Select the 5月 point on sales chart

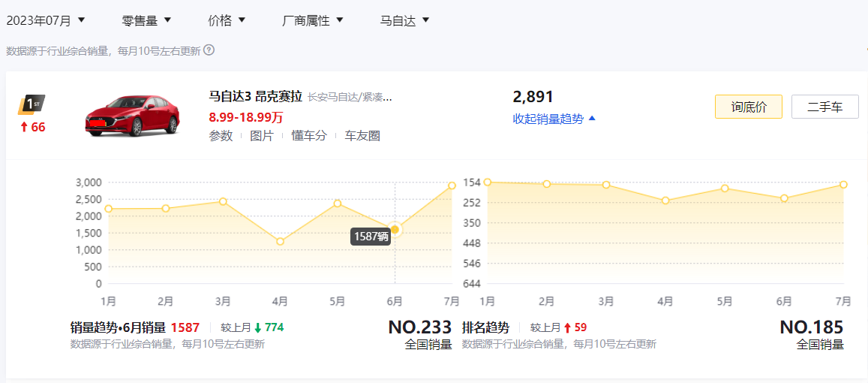[x=337, y=204]
